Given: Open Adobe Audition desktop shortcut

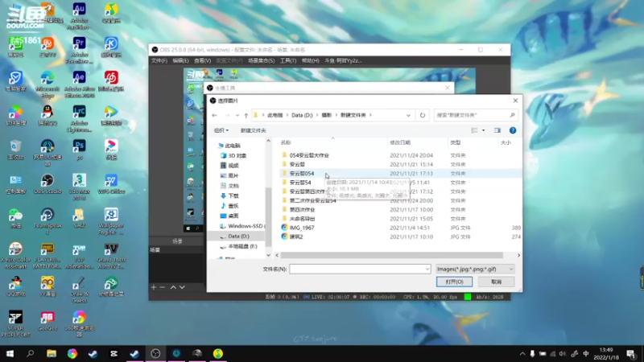Looking at the screenshot, I should tap(79, 16).
